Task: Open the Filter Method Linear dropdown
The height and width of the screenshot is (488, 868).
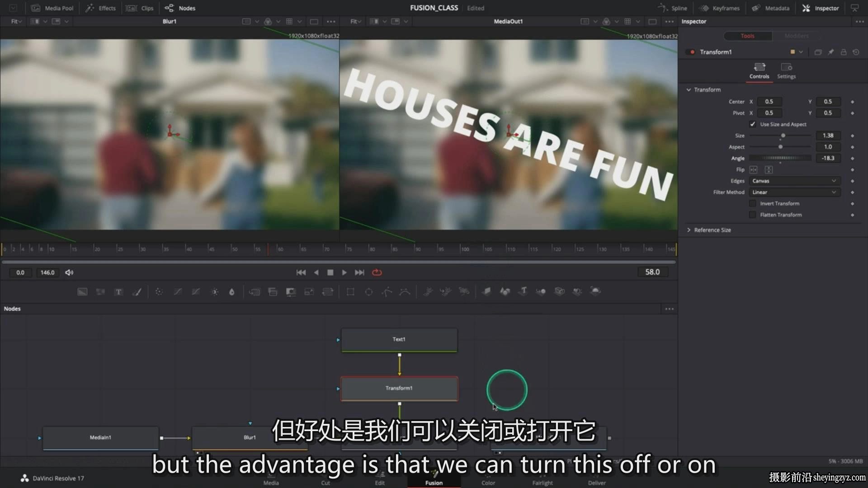Action: click(x=795, y=192)
